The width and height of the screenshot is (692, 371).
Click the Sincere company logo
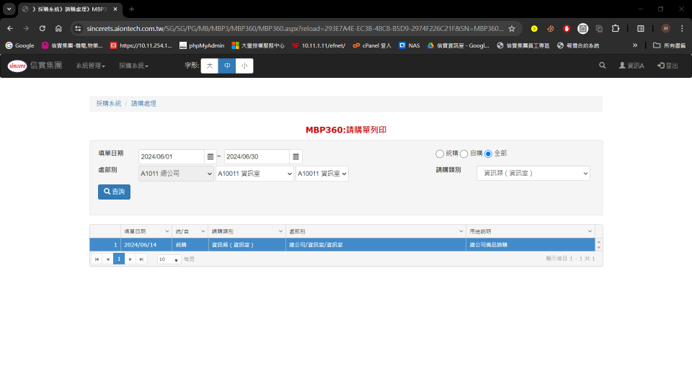click(x=17, y=66)
